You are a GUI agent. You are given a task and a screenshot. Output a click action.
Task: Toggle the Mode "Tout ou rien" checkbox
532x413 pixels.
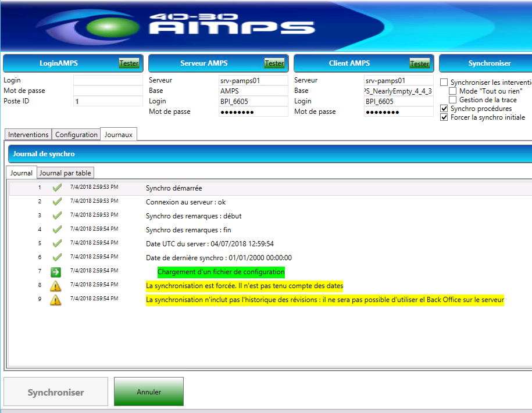click(x=453, y=91)
